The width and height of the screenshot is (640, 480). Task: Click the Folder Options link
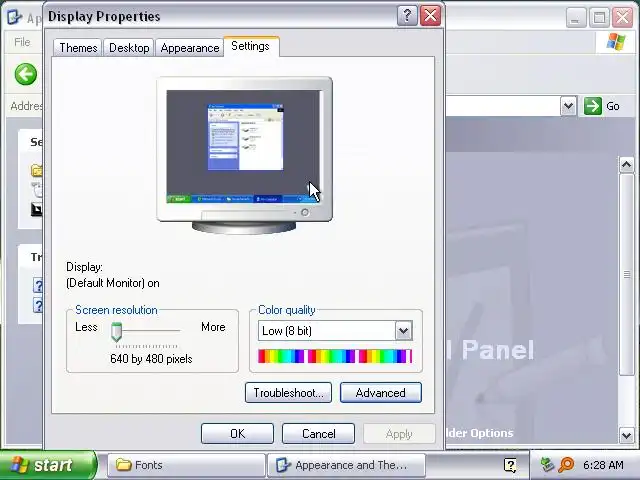coord(480,433)
